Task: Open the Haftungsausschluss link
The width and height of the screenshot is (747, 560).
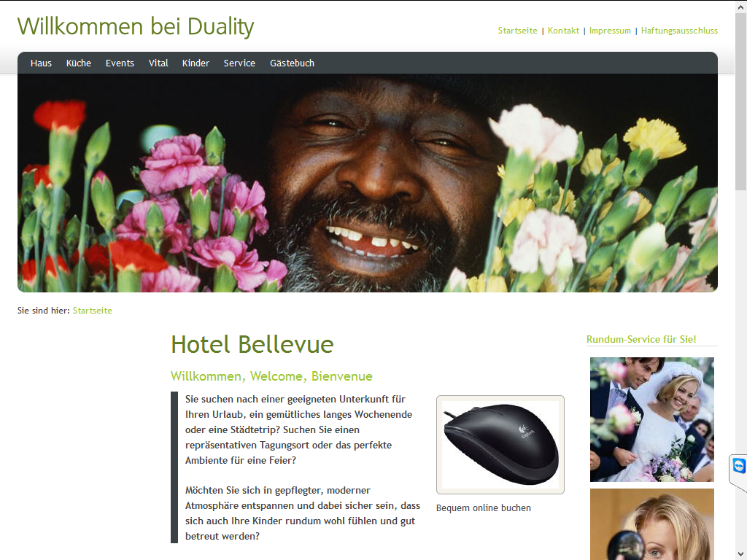Action: click(x=679, y=31)
